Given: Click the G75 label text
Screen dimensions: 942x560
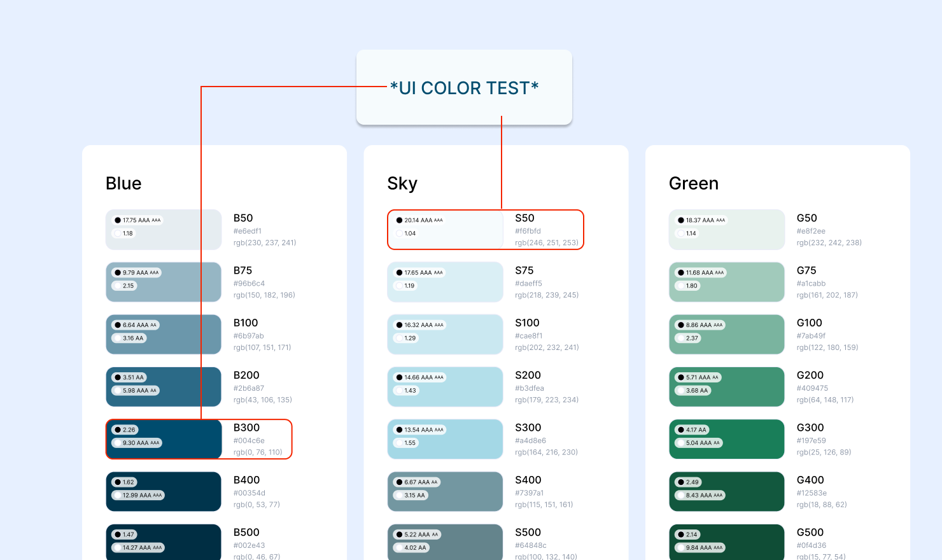Looking at the screenshot, I should click(806, 270).
